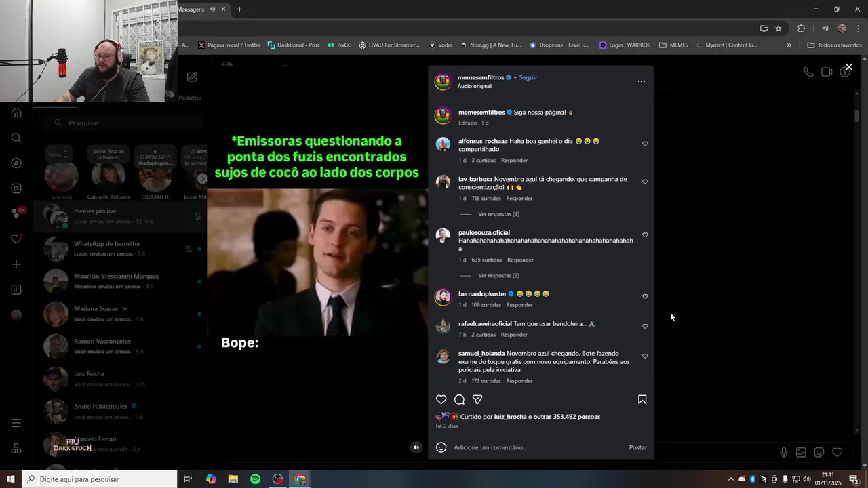Show the 'outras 353.492 pessoas' likes list
The image size is (868, 488).
[x=566, y=417]
